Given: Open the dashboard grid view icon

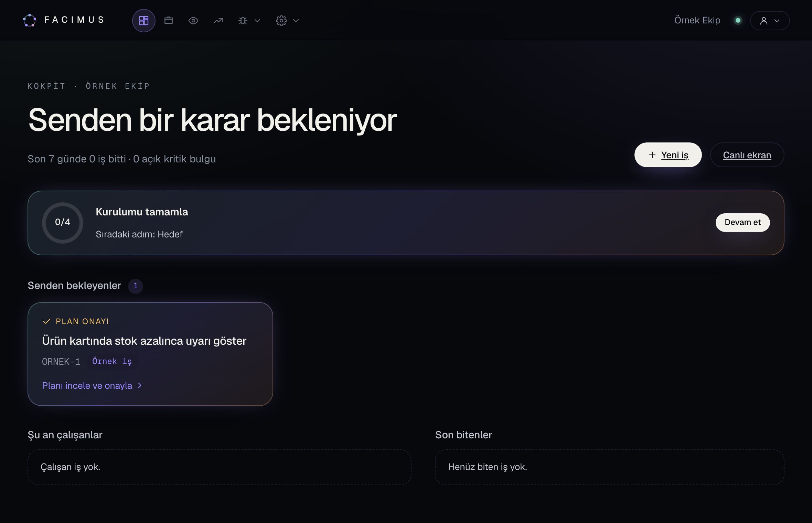Looking at the screenshot, I should tap(143, 21).
